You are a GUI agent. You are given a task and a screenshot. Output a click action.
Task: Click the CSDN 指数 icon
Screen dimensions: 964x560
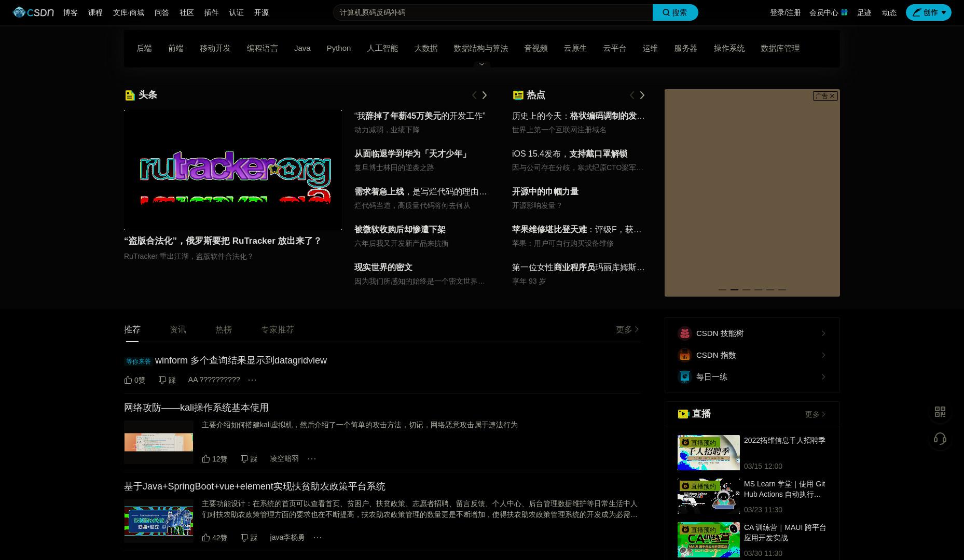(685, 355)
